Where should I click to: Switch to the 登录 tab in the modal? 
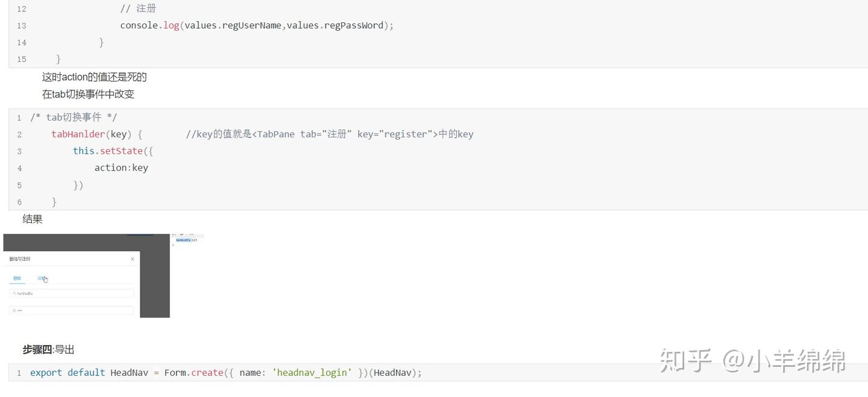[17, 278]
